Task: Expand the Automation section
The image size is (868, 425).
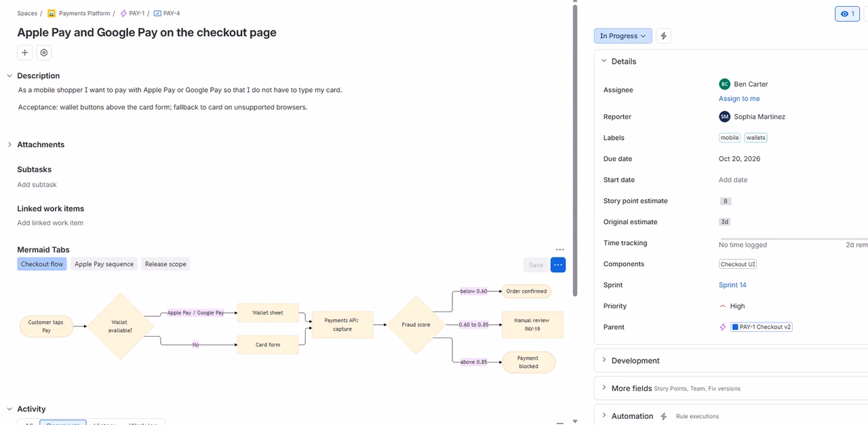Action: (x=604, y=416)
